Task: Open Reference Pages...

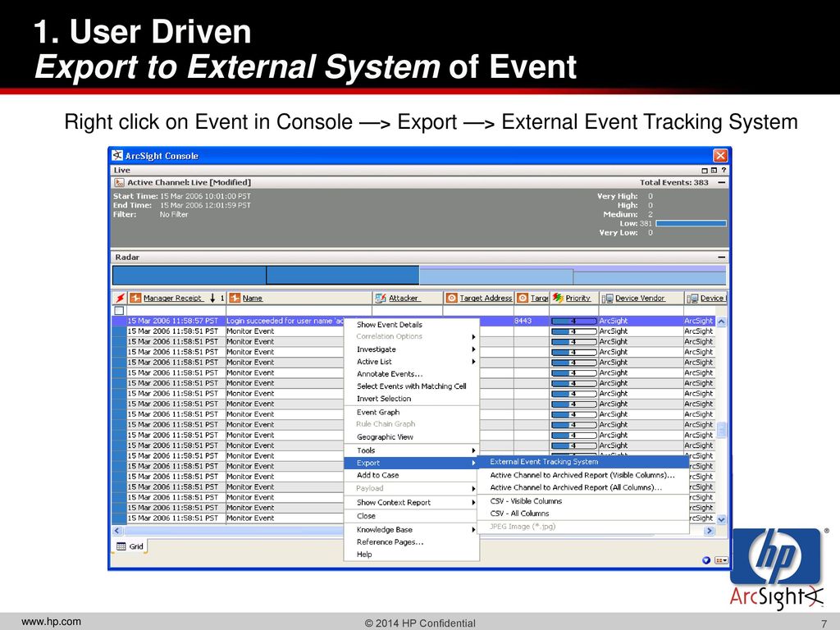Action: [x=411, y=542]
